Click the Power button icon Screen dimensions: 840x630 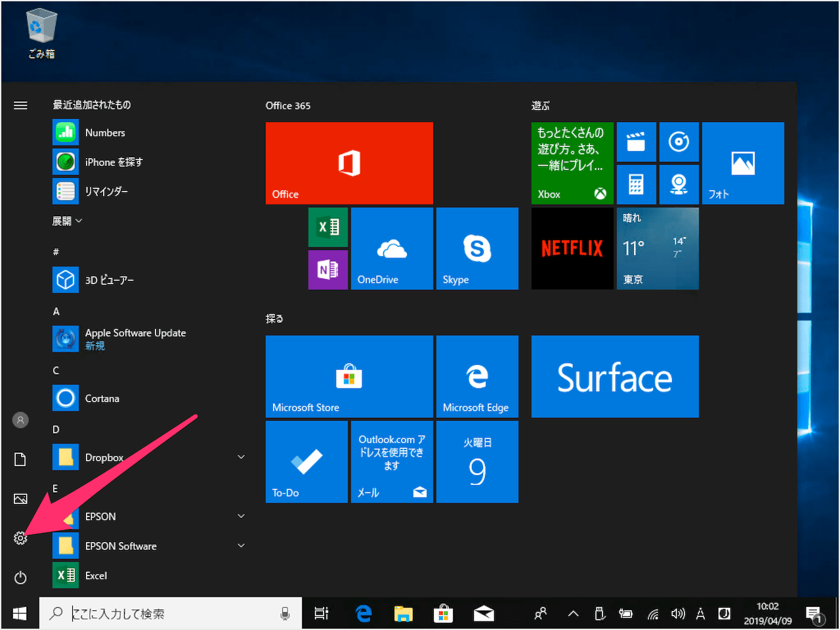[20, 577]
